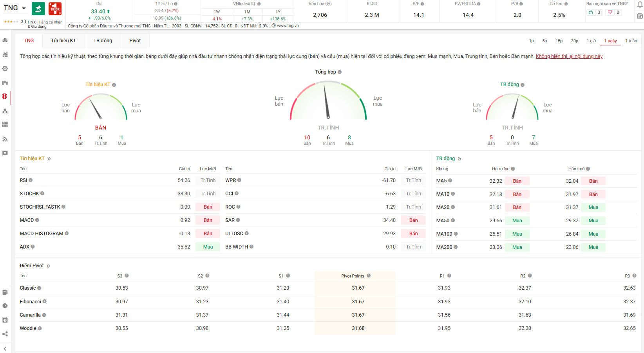Open the notification bell
This screenshot has width=644, height=353.
[640, 5]
